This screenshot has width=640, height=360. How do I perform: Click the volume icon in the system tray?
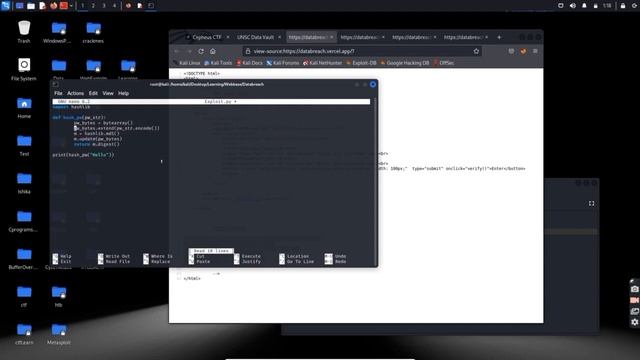click(x=573, y=6)
